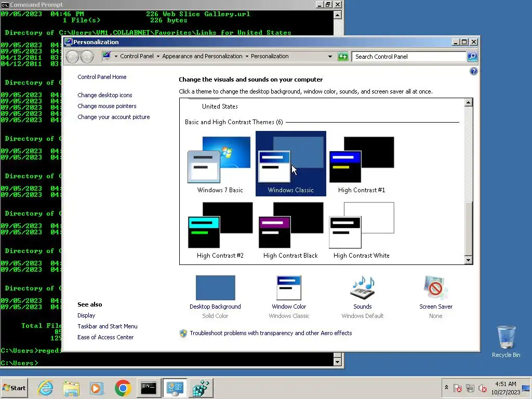Screen dimensions: 532x399
Task: Click the Help question mark icon
Action: (x=474, y=71)
